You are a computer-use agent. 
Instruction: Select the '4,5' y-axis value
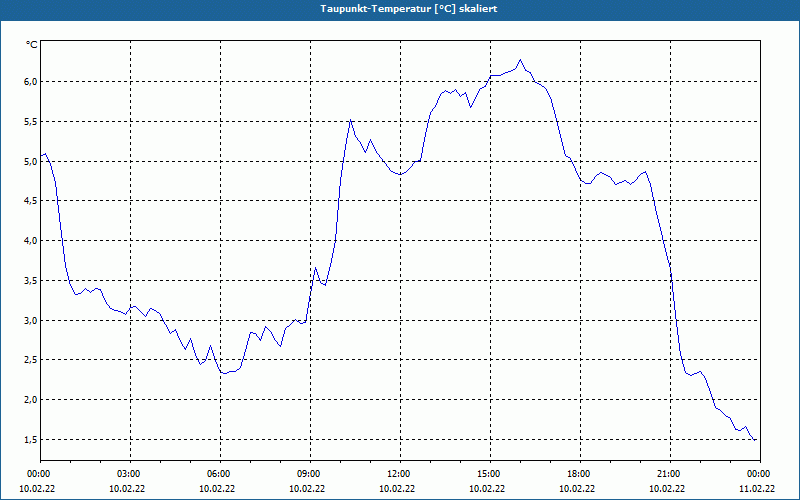pyautogui.click(x=31, y=201)
